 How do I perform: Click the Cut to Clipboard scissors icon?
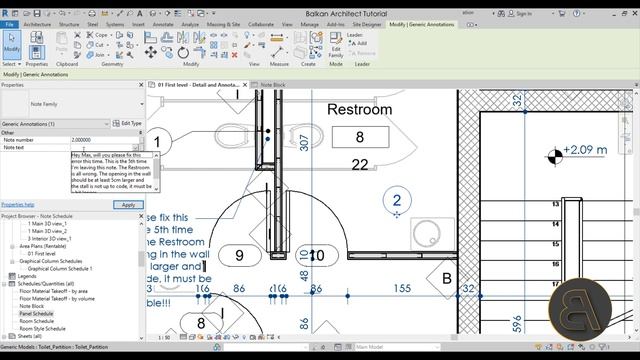[x=77, y=35]
